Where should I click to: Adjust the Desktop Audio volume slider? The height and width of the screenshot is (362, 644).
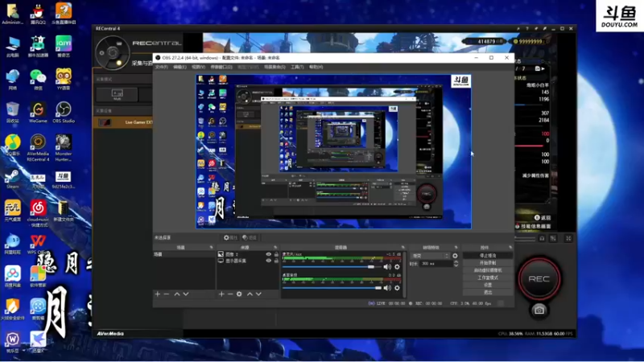pyautogui.click(x=331, y=288)
